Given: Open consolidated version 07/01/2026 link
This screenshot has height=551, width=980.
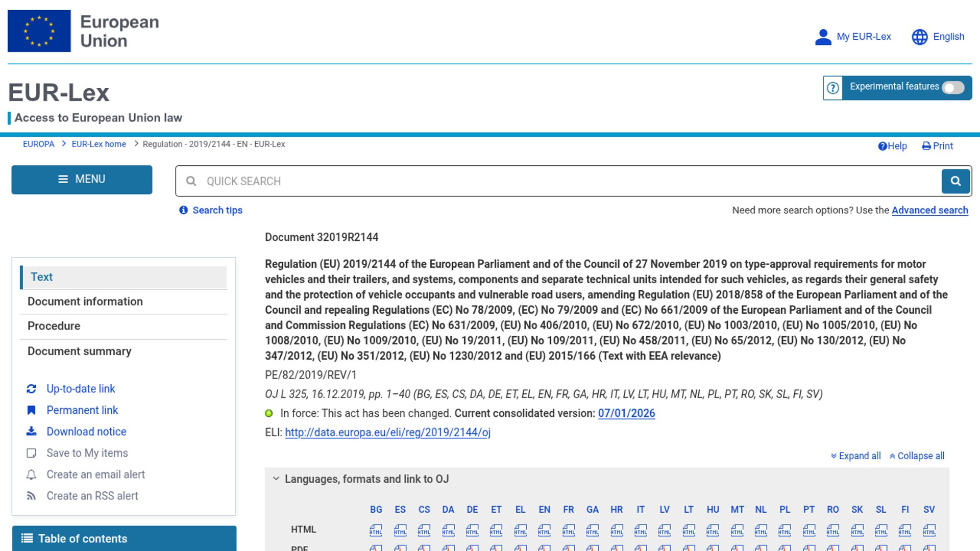Looking at the screenshot, I should [x=626, y=413].
